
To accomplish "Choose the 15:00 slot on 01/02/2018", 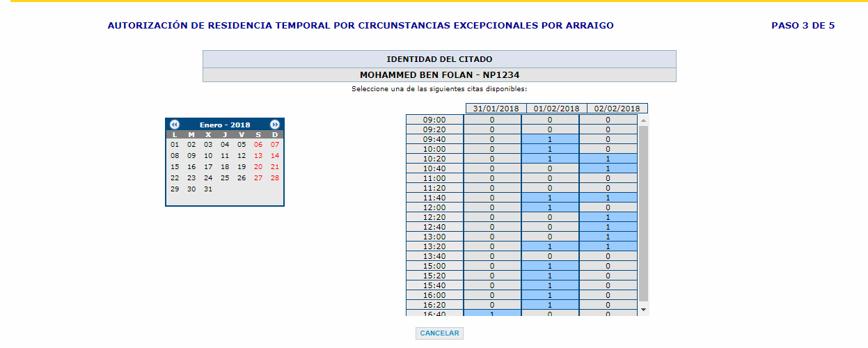I will pyautogui.click(x=550, y=266).
